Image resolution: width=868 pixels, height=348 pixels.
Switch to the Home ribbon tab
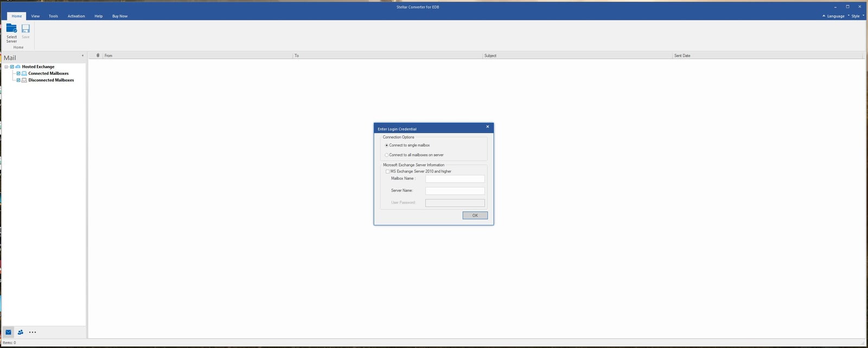(x=17, y=16)
